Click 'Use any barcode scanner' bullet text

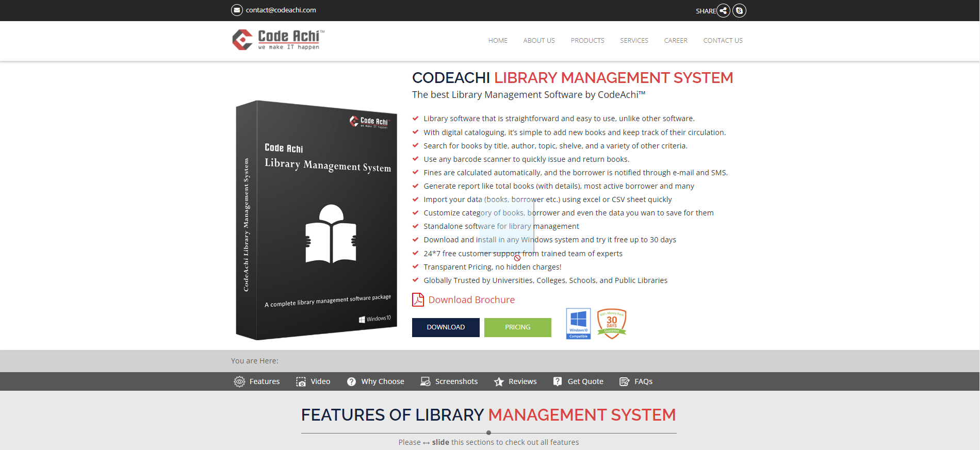[527, 159]
